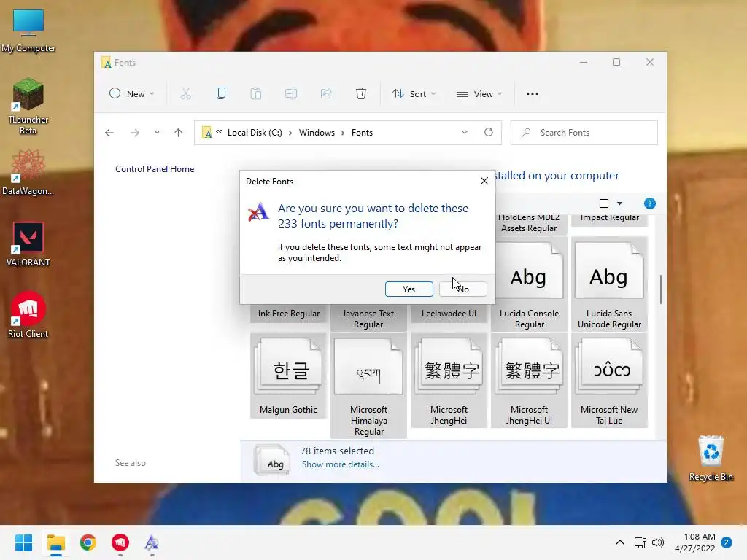Open the See more ellipsis menu
The height and width of the screenshot is (560, 747).
tap(532, 94)
